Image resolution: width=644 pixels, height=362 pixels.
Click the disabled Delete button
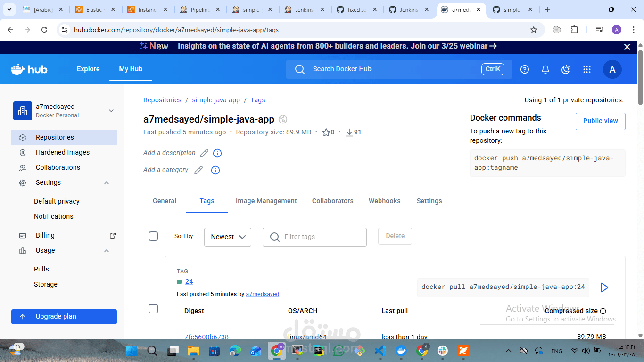[x=395, y=236]
